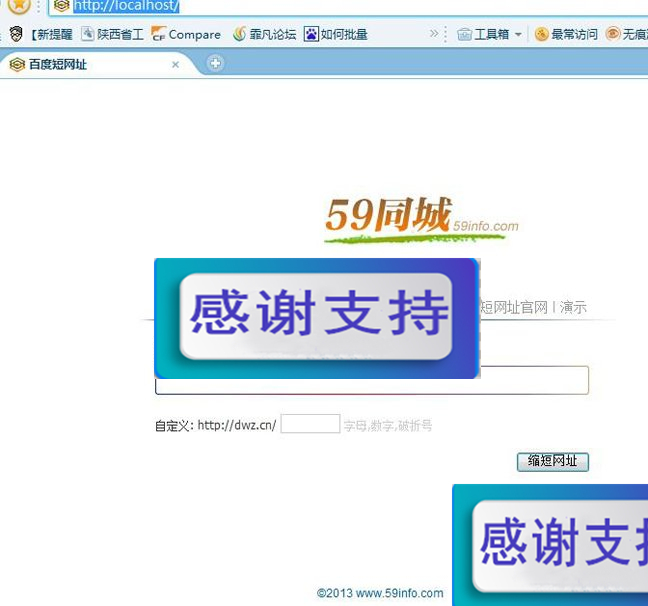
Task: Select the http://localhost/ address bar
Action: (x=347, y=7)
